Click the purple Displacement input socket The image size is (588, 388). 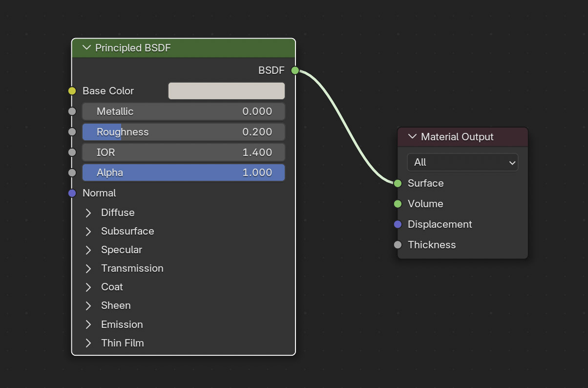click(398, 224)
